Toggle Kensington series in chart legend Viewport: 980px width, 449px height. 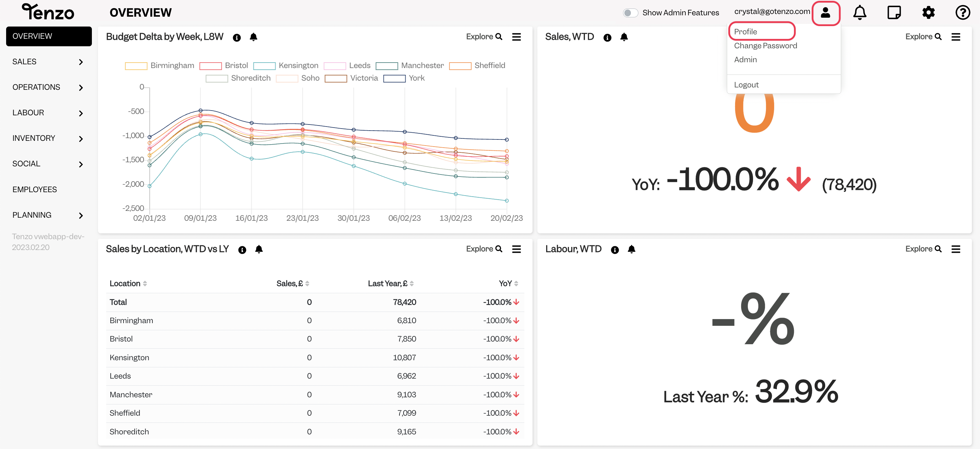point(286,65)
